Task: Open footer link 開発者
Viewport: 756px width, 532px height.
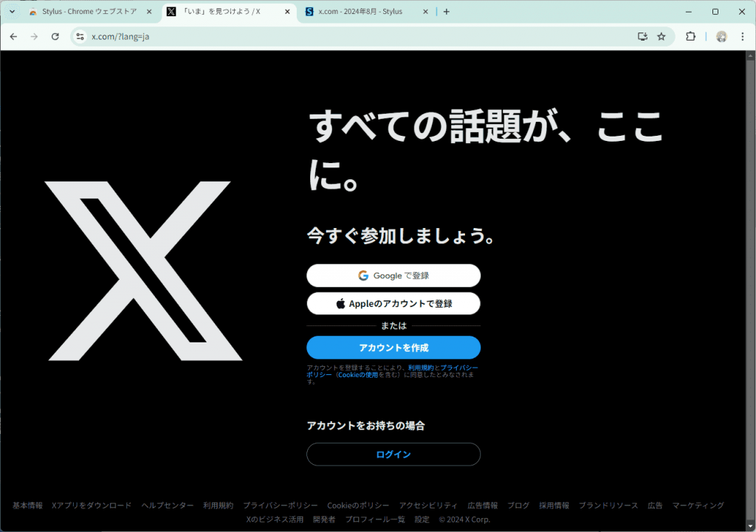Action: pos(324,519)
